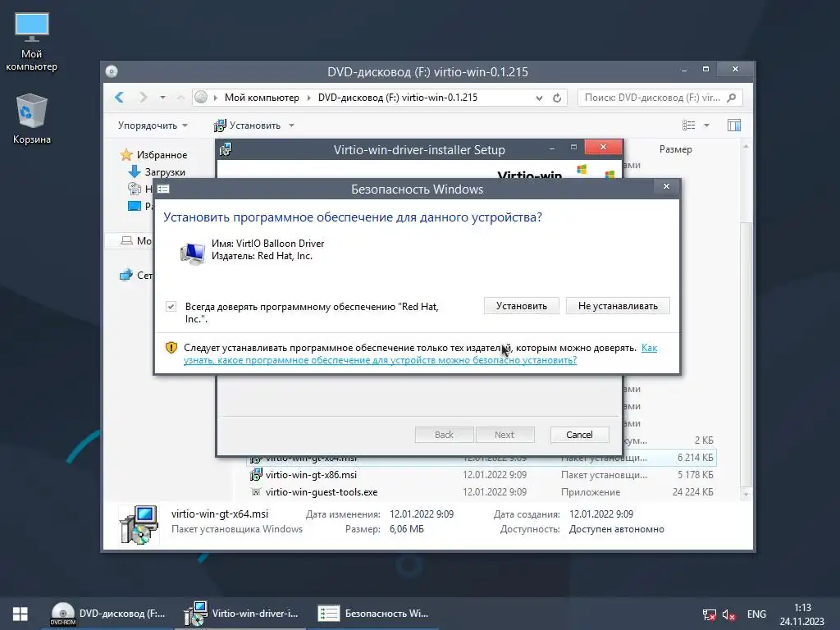Click the Explorer forward arrow
This screenshot has width=840, height=630.
(143, 98)
